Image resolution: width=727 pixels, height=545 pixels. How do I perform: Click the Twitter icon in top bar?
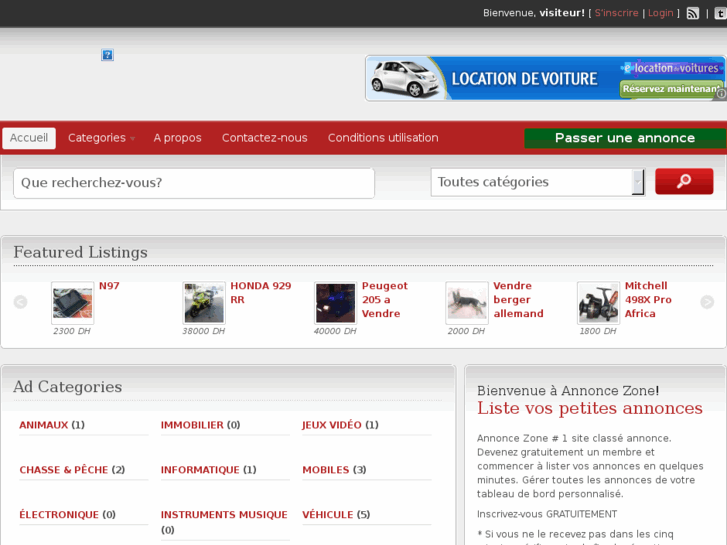coord(719,13)
